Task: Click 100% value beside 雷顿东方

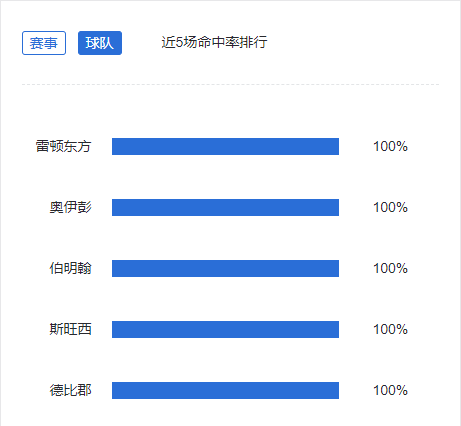Action: coord(390,146)
